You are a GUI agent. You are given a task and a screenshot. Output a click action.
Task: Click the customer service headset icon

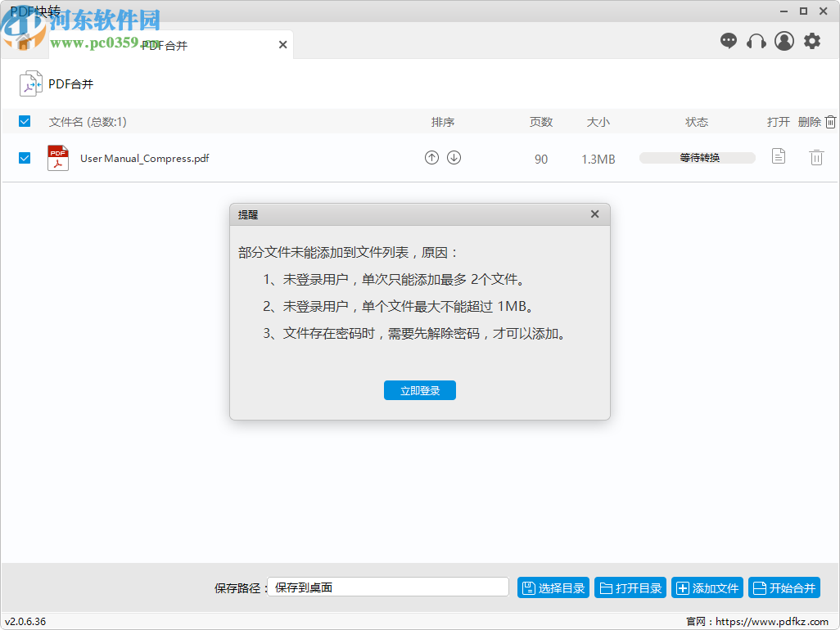coord(756,40)
